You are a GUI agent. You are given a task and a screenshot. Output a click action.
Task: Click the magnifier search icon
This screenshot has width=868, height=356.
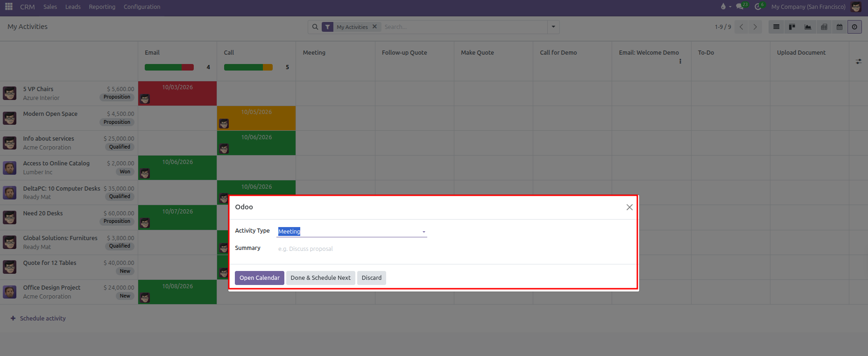click(x=315, y=27)
